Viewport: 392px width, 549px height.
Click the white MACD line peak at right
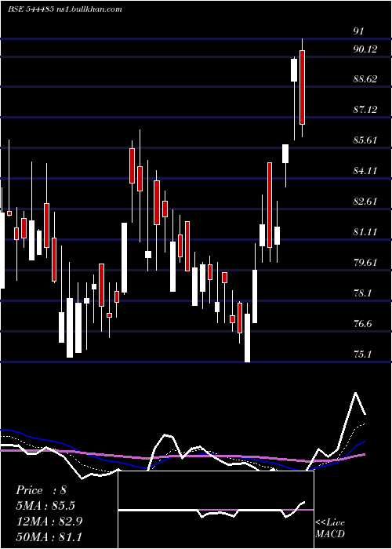(356, 393)
